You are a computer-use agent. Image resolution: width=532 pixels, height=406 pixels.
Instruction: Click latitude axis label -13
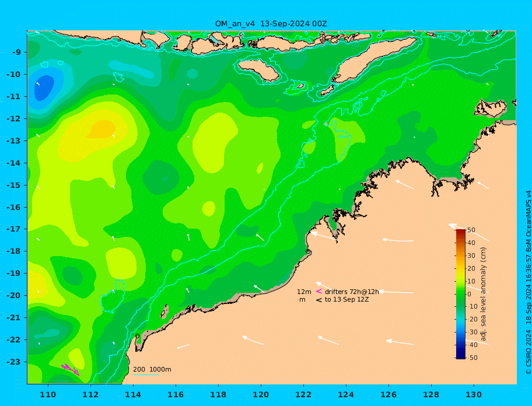click(13, 141)
